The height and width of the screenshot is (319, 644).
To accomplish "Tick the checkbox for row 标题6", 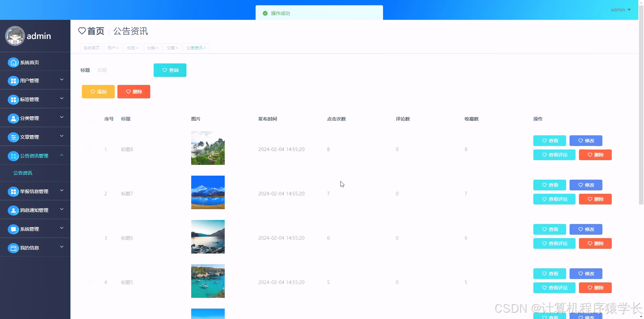I will coord(90,238).
